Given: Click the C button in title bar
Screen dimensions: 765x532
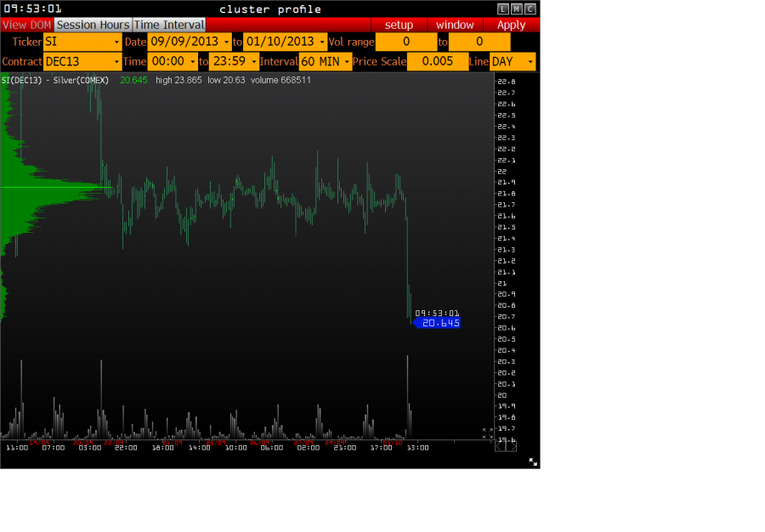Looking at the screenshot, I should (530, 8).
